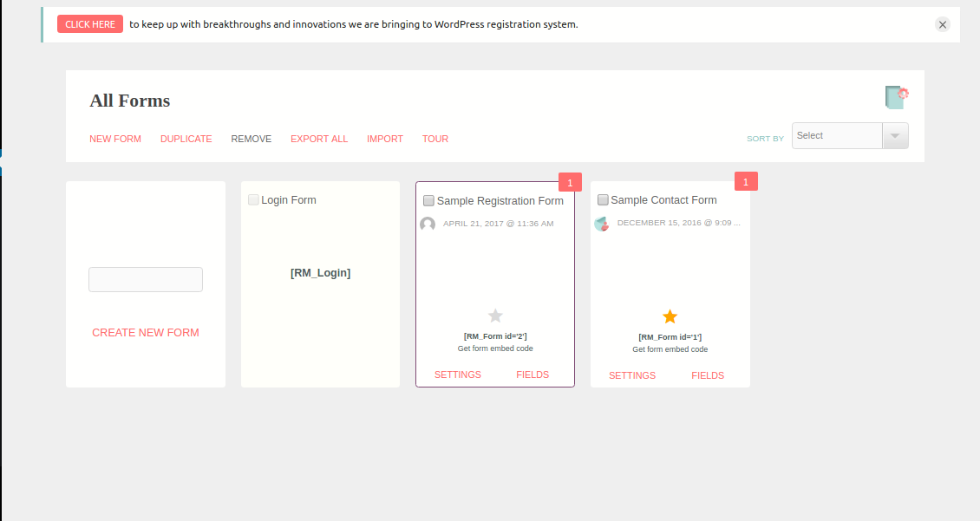Image resolution: width=980 pixels, height=521 pixels.
Task: Open SETTINGS for Sample Registration Form
Action: pos(457,374)
